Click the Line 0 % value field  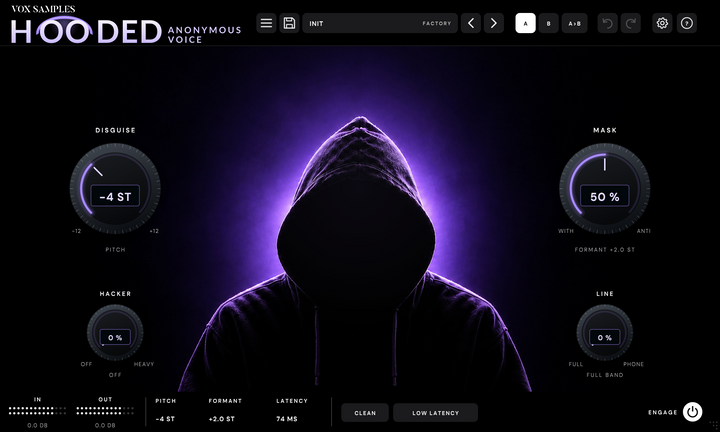tap(605, 337)
